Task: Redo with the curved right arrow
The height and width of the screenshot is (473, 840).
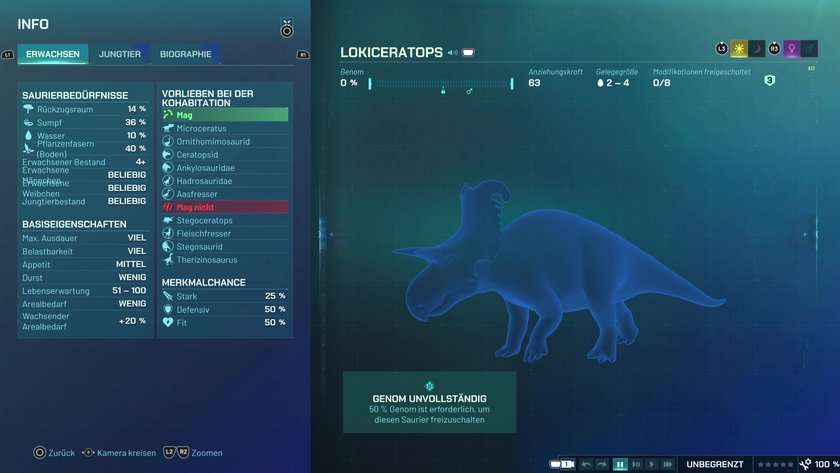Action: (602, 464)
